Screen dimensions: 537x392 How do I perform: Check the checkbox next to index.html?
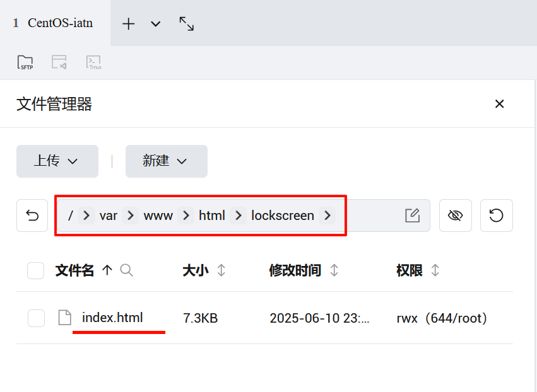coord(35,318)
